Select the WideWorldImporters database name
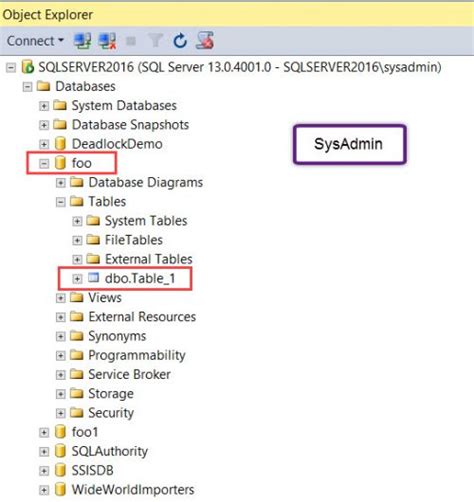 click(x=133, y=490)
